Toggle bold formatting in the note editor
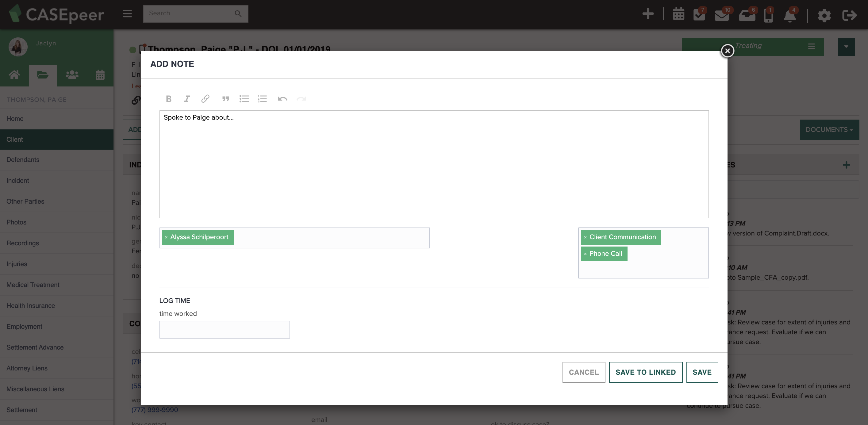The image size is (868, 425). pos(168,99)
